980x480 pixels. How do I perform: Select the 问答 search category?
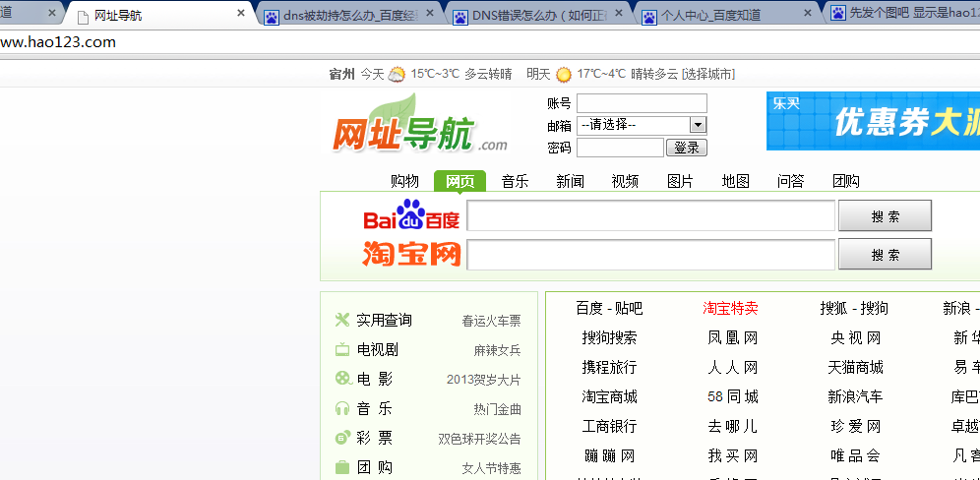791,181
